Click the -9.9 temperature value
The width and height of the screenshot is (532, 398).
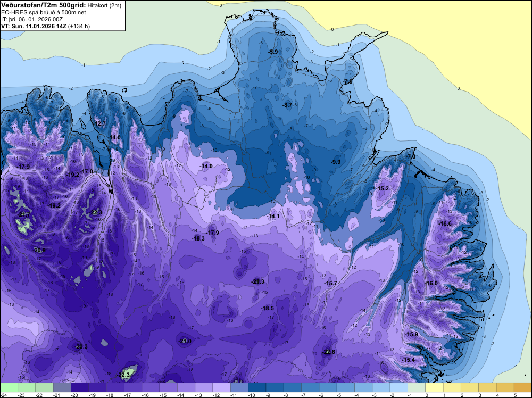tap(336, 162)
